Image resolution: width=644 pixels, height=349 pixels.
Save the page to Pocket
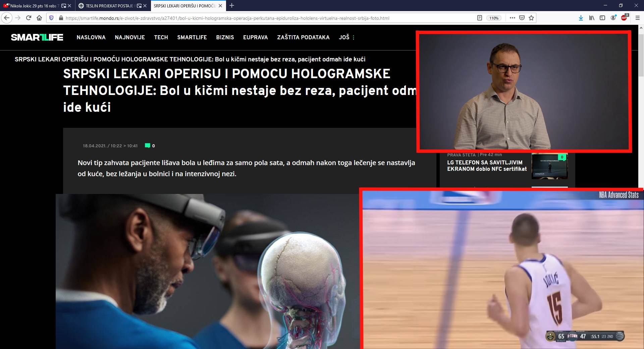tap(522, 18)
